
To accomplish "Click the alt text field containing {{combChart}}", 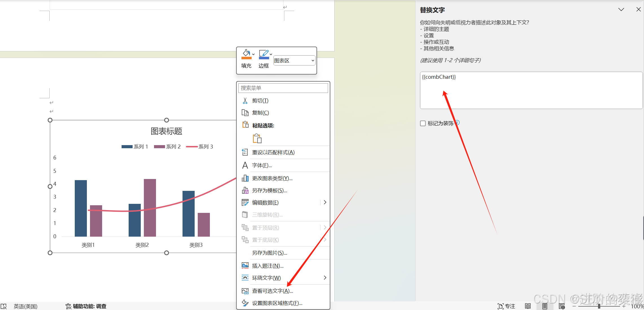I will (530, 90).
